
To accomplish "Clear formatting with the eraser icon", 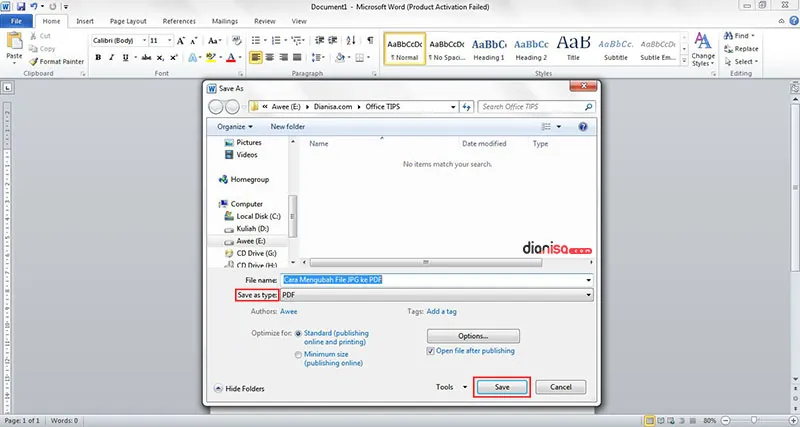I will pos(236,41).
